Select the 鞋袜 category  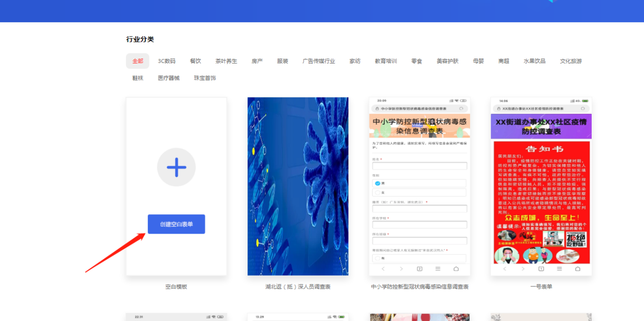138,78
